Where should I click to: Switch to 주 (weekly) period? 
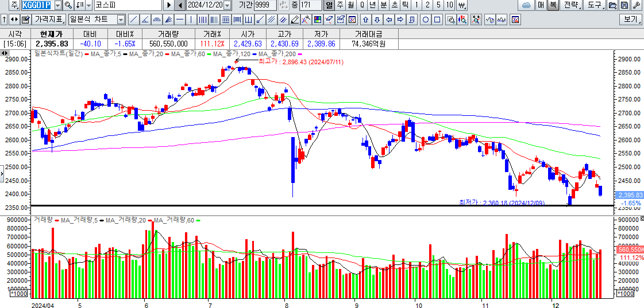(340, 5)
